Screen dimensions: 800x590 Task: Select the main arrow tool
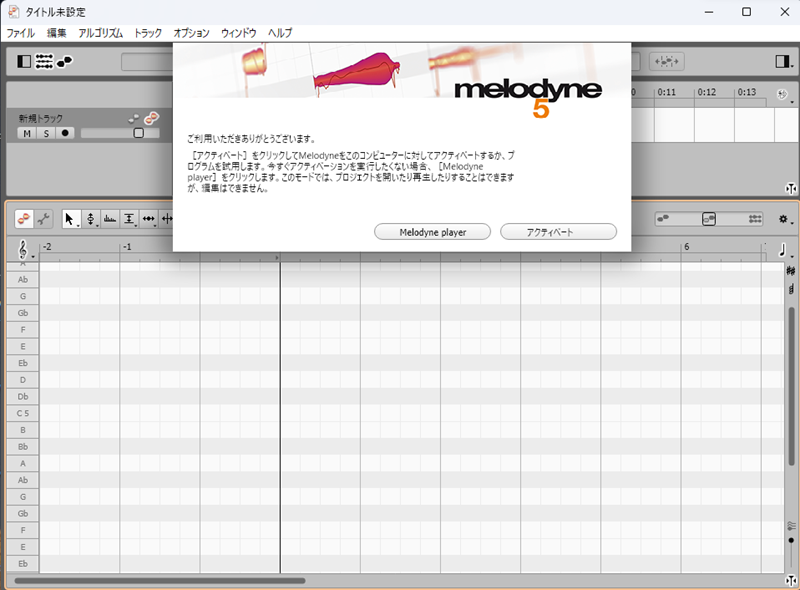click(70, 219)
